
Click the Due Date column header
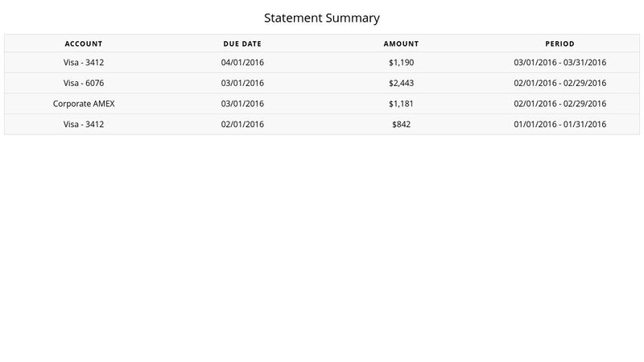[x=242, y=43]
